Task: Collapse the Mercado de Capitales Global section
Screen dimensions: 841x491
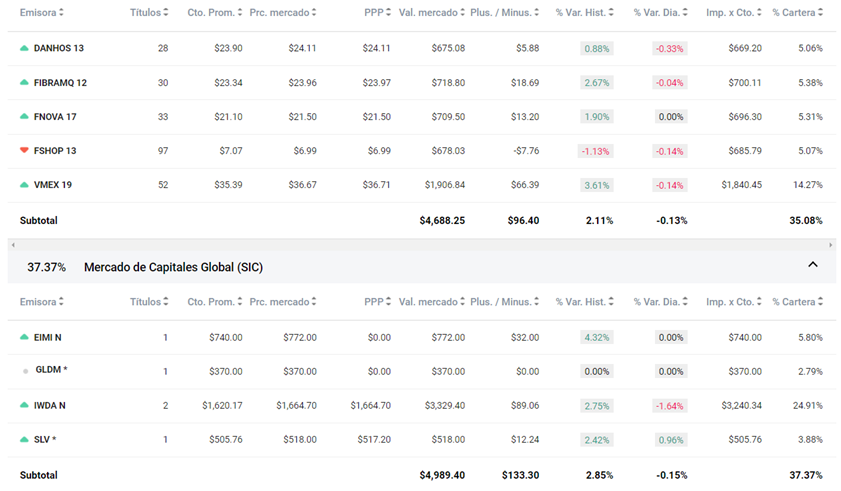Action: pos(812,265)
